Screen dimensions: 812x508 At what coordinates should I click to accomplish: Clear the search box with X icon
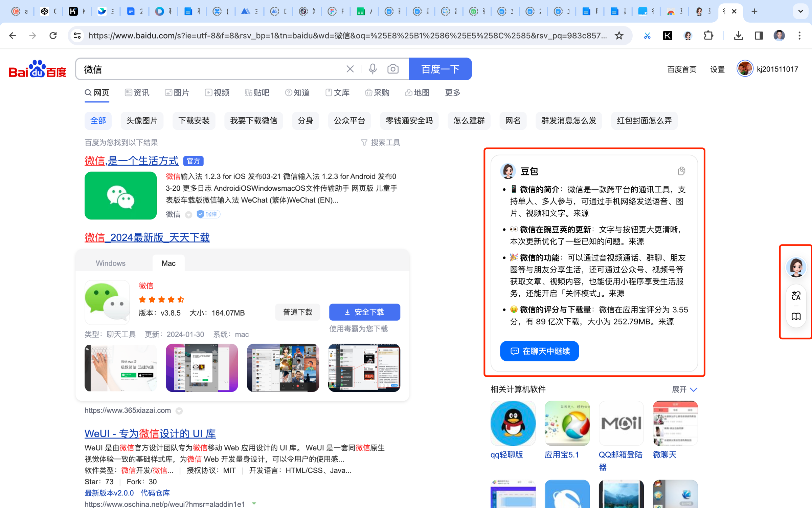click(350, 69)
